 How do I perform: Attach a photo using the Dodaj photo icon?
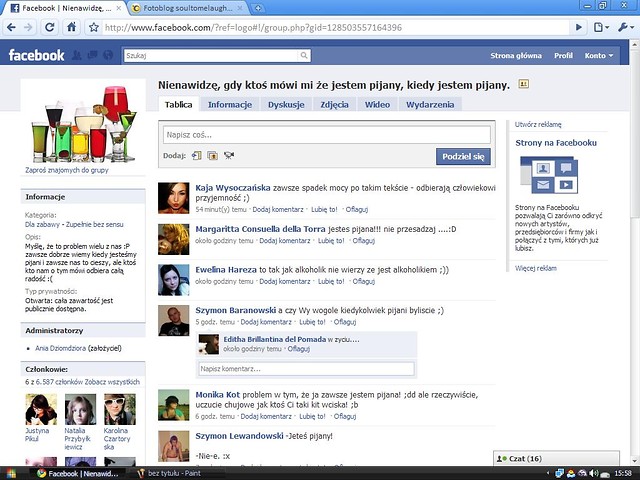click(x=212, y=156)
